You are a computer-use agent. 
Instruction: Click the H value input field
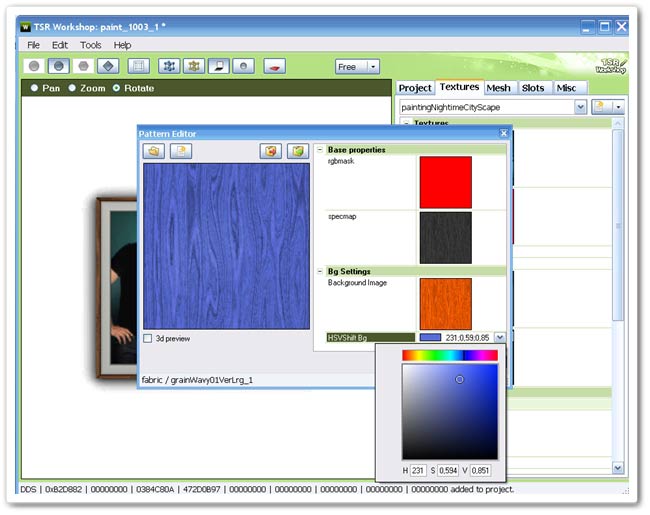click(x=419, y=470)
